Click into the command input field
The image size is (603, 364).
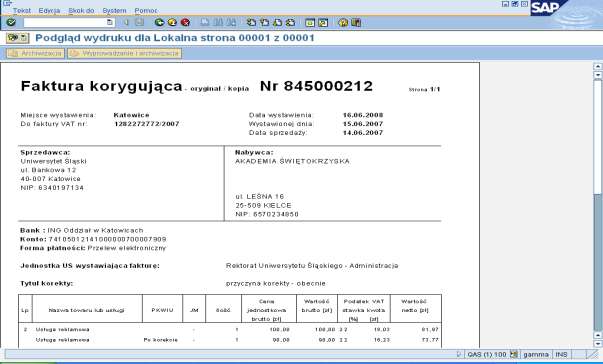(65, 23)
